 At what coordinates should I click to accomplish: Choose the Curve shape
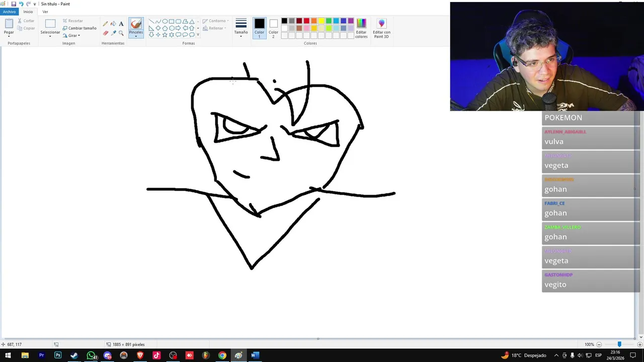coord(158,22)
